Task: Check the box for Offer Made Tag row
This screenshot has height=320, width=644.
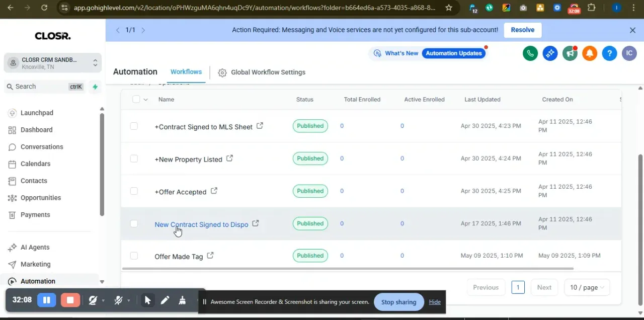Action: (x=134, y=256)
